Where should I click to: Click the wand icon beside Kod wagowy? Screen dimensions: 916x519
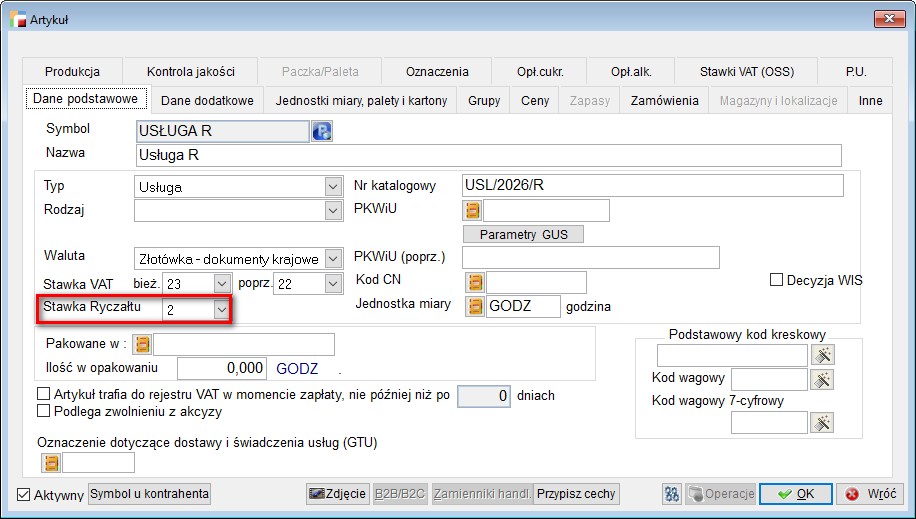point(822,379)
